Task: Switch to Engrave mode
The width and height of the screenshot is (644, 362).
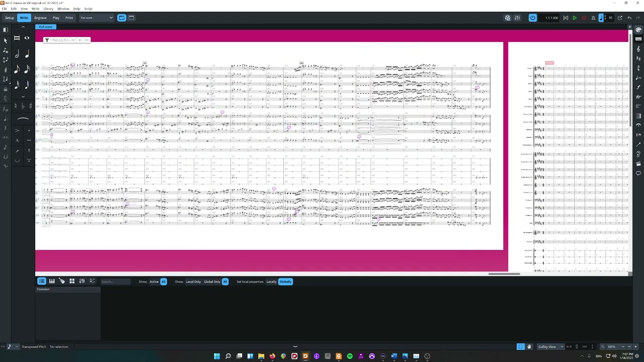Action: pos(40,18)
